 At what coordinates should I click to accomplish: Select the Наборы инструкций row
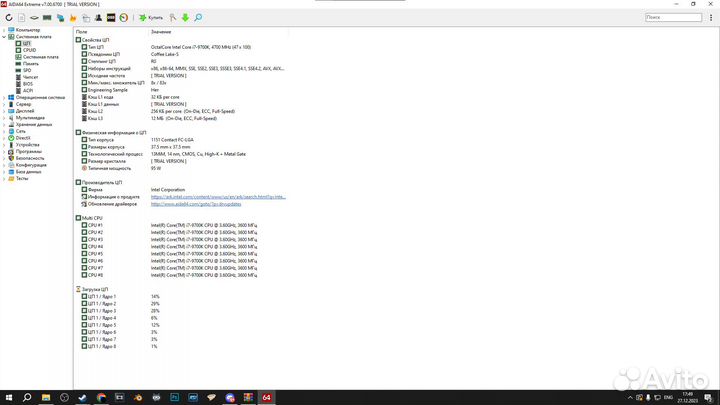184,68
